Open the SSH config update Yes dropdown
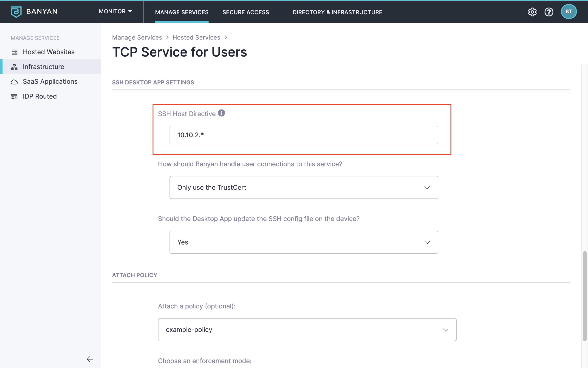The height and width of the screenshot is (368, 588). coord(304,242)
